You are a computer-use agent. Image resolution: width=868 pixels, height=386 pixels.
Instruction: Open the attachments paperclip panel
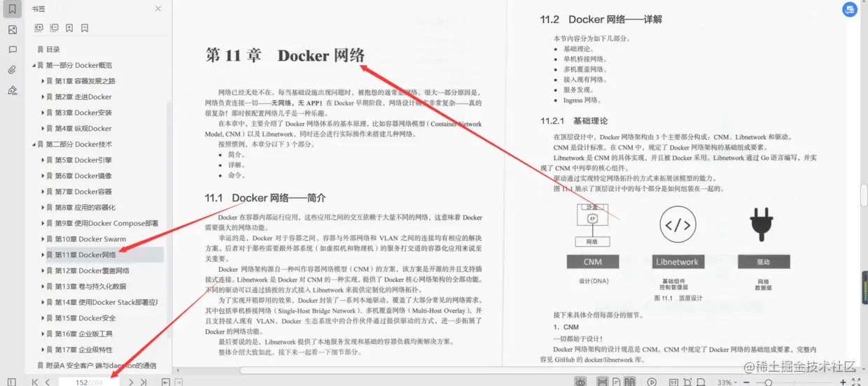(12, 70)
